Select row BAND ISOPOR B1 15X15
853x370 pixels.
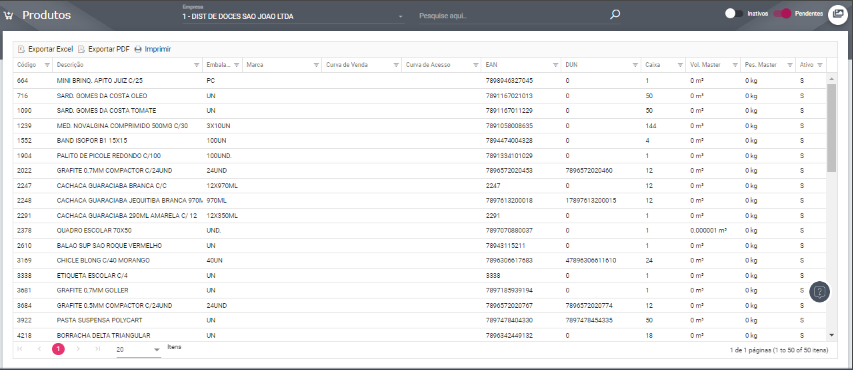click(x=420, y=140)
